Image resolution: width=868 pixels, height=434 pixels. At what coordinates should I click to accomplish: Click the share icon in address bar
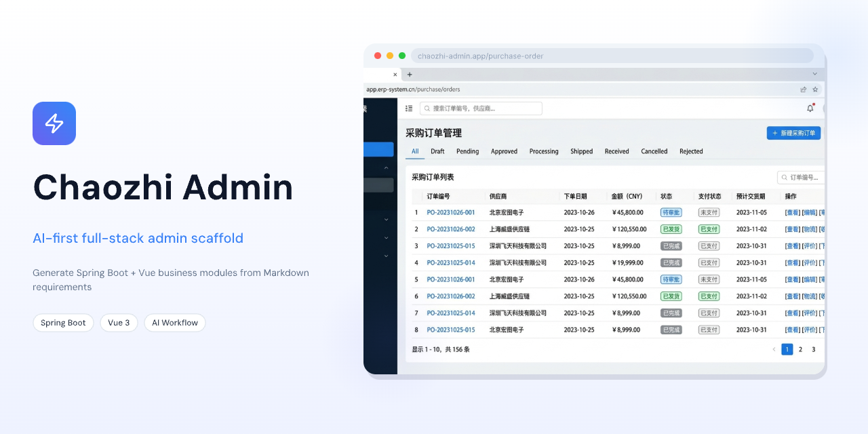804,90
